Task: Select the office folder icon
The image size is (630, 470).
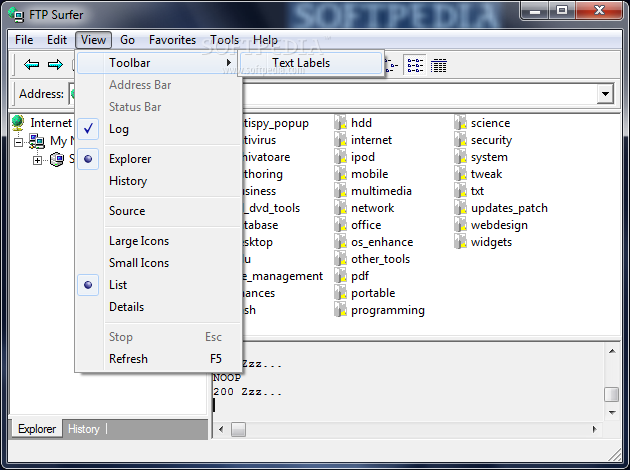Action: tap(340, 225)
